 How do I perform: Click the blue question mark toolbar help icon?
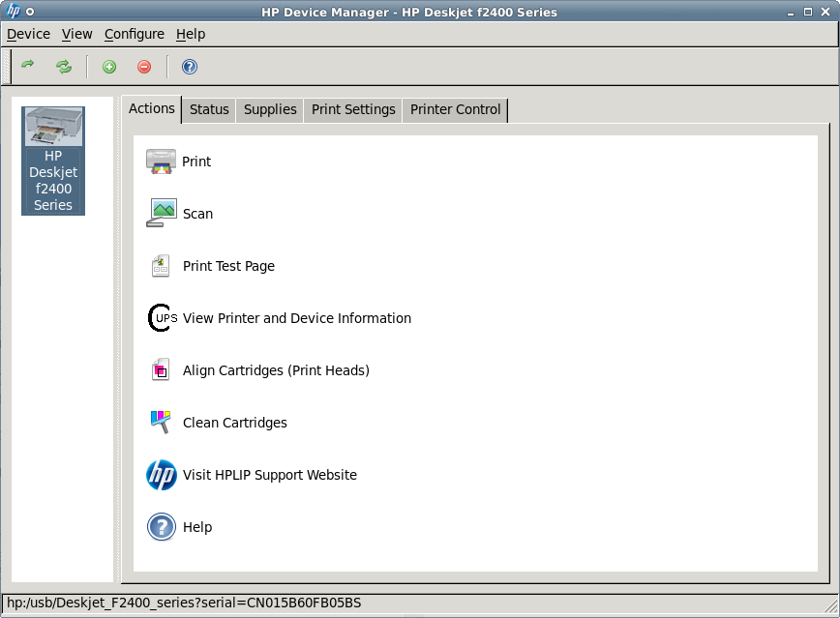tap(190, 67)
